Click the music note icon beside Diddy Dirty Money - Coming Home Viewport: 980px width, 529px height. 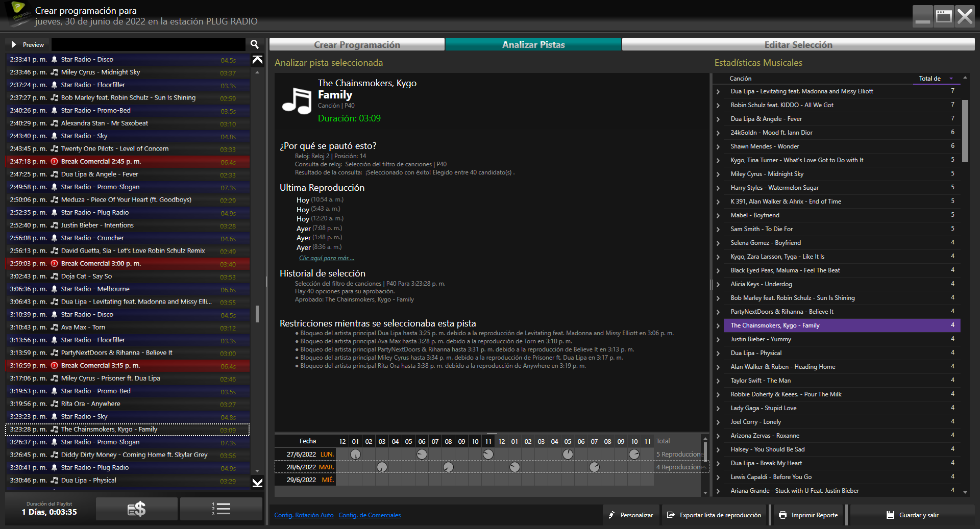pos(54,455)
